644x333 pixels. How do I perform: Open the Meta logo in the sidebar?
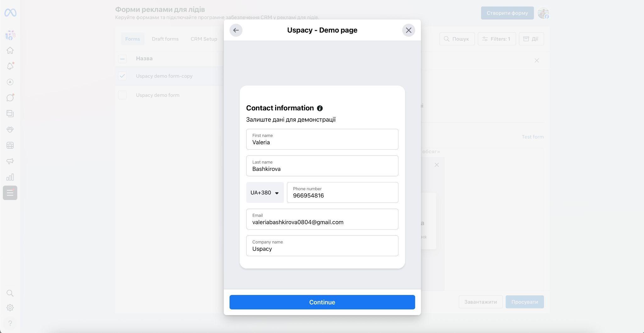[10, 13]
